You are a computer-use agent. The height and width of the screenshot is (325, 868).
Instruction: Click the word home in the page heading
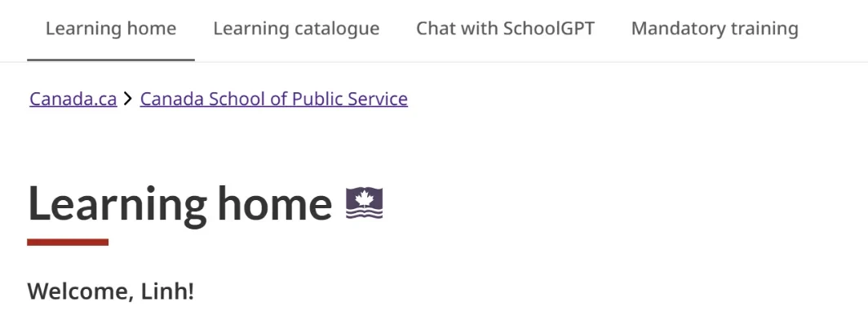pyautogui.click(x=275, y=203)
